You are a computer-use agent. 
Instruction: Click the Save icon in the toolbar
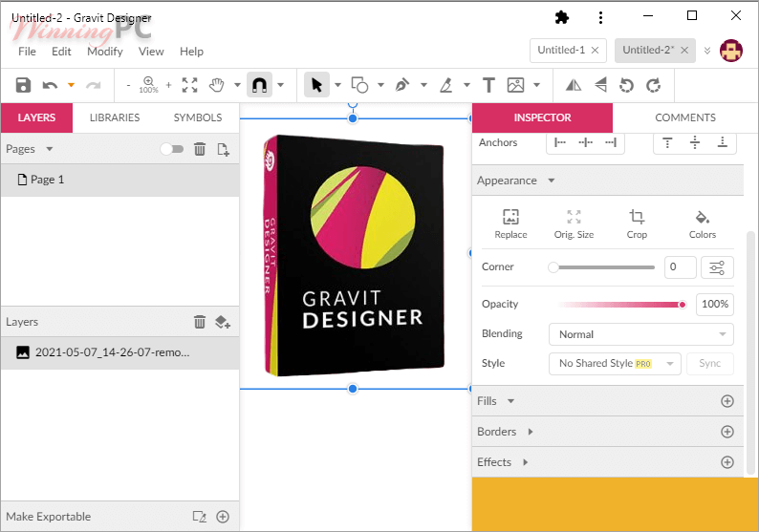pyautogui.click(x=23, y=85)
